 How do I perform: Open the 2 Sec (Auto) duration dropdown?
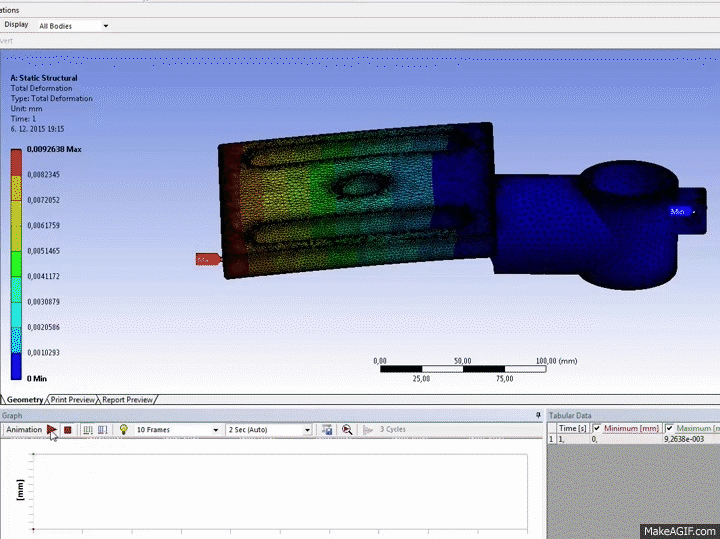pos(269,430)
